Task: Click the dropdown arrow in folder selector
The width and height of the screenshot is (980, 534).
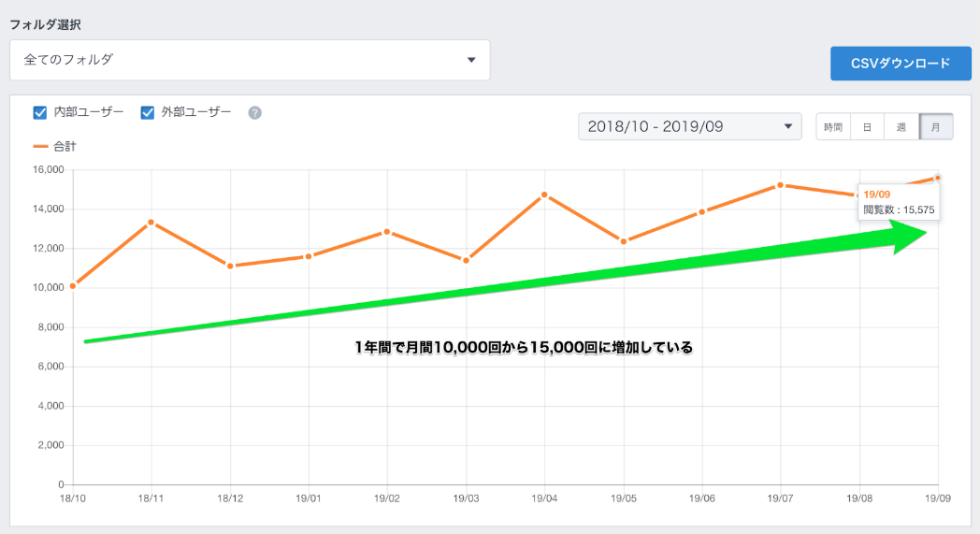Action: pyautogui.click(x=470, y=61)
